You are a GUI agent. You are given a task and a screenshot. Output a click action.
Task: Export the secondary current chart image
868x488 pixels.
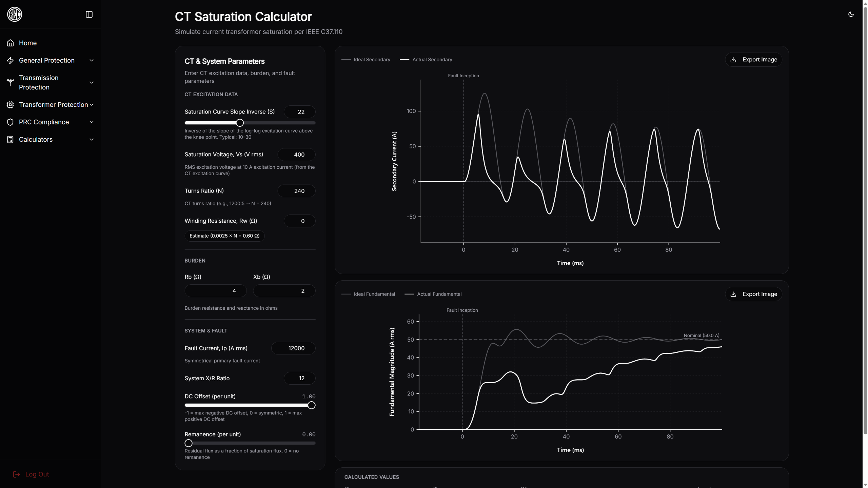pyautogui.click(x=753, y=60)
